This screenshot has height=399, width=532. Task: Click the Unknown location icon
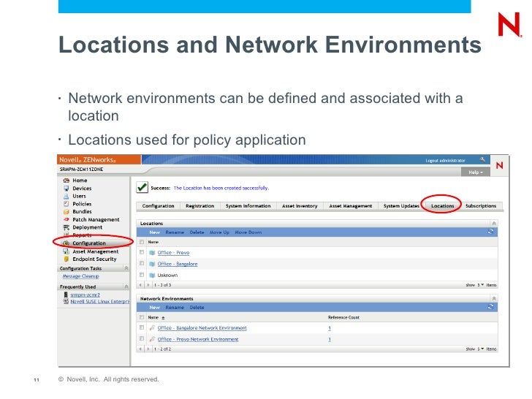152,275
